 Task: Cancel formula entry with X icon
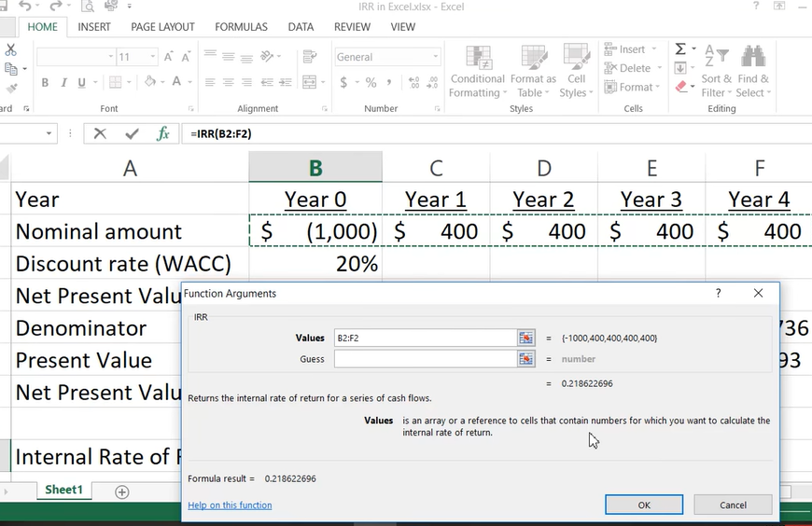(100, 133)
